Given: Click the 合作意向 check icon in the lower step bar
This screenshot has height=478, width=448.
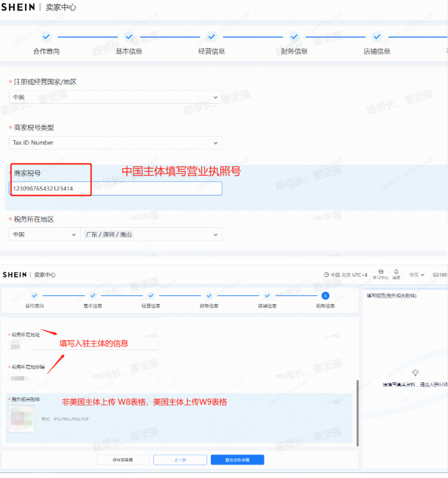Looking at the screenshot, I should 35,295.
